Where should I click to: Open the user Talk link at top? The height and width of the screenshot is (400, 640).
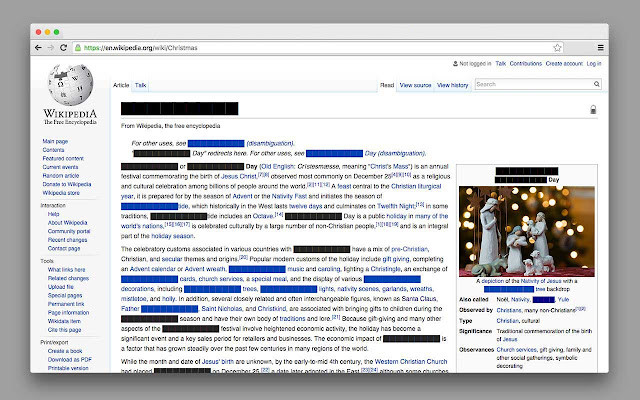click(x=500, y=64)
